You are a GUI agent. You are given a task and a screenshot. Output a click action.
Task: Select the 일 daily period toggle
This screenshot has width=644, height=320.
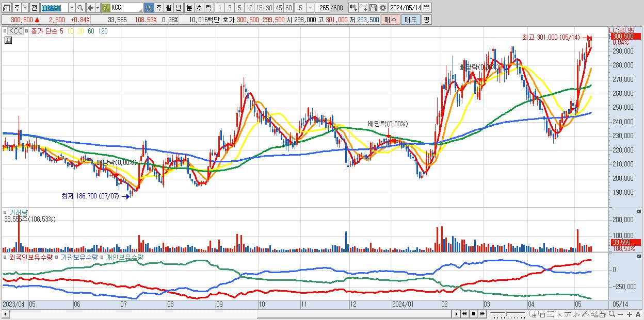149,8
